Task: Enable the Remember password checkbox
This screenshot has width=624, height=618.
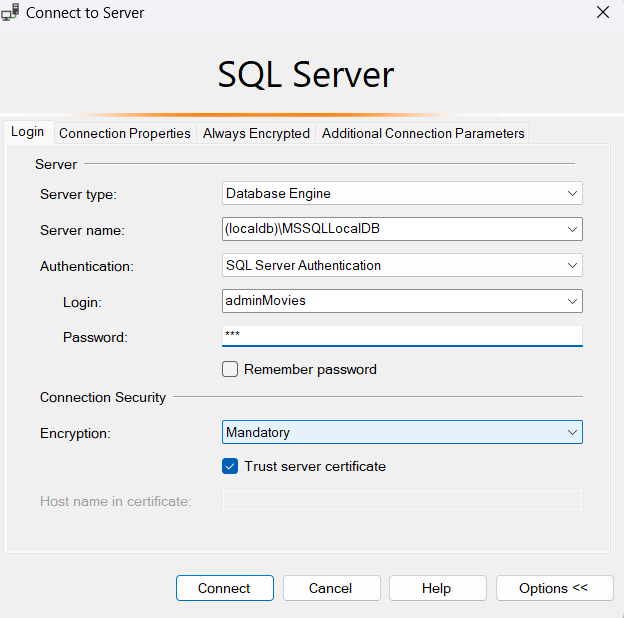Action: (x=230, y=369)
